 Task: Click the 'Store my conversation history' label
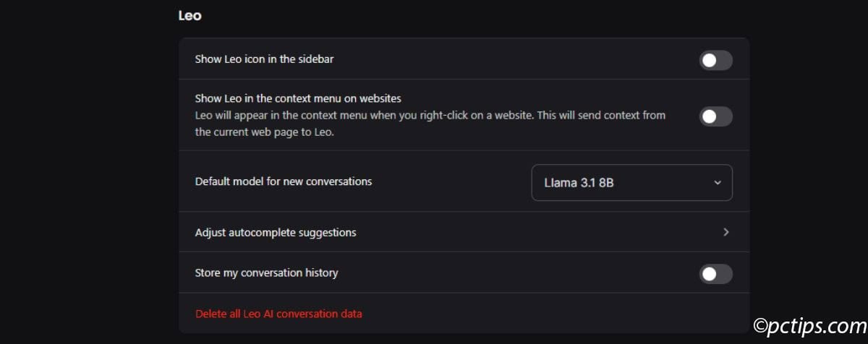click(266, 273)
